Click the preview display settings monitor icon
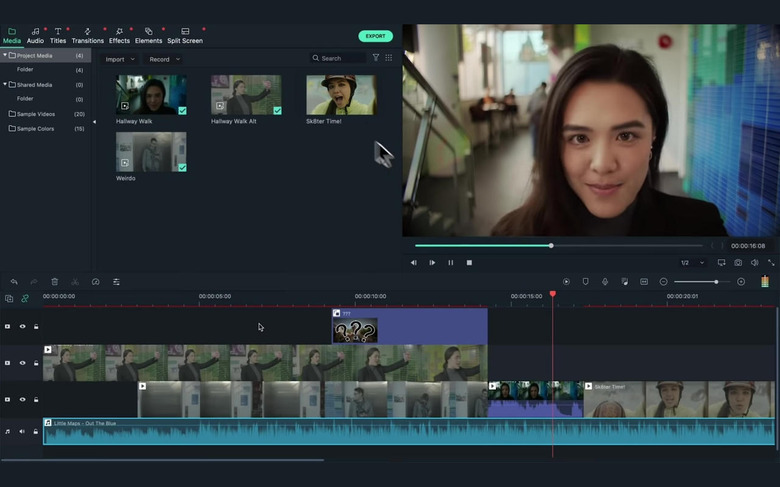The height and width of the screenshot is (487, 780). coord(721,262)
